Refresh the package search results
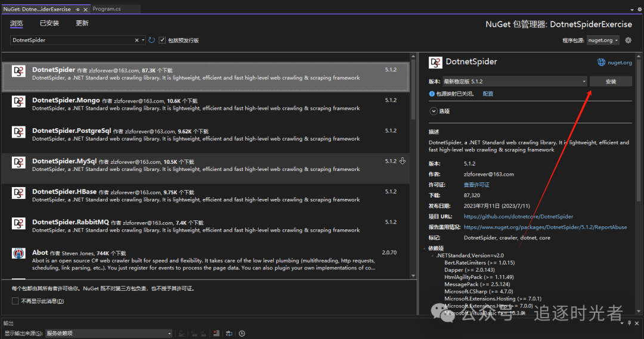The height and width of the screenshot is (339, 644). pyautogui.click(x=151, y=41)
